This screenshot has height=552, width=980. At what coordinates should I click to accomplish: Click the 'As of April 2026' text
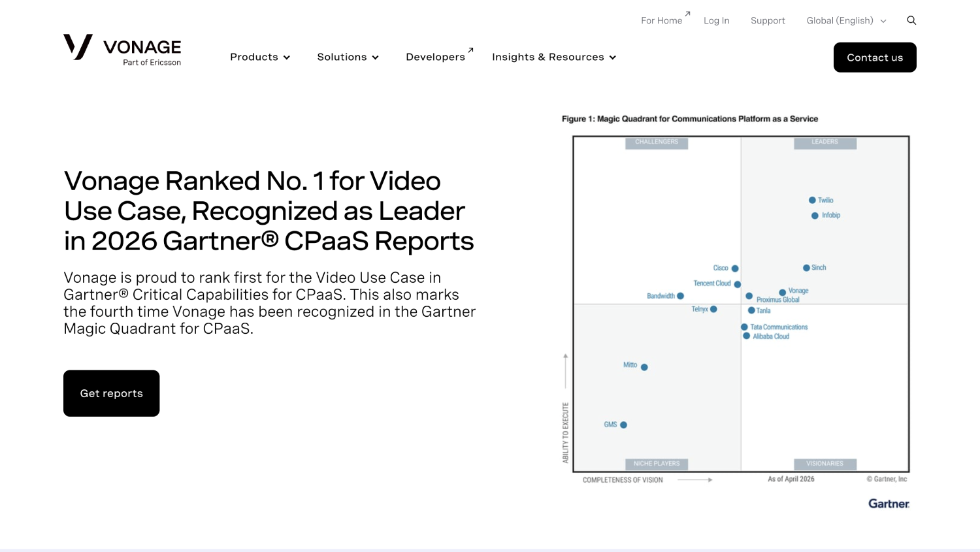791,479
